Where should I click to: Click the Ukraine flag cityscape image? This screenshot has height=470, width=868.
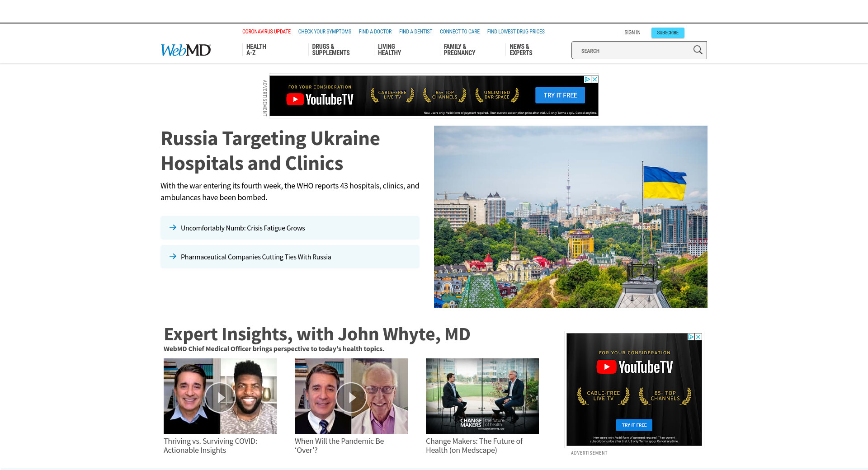pos(571,216)
